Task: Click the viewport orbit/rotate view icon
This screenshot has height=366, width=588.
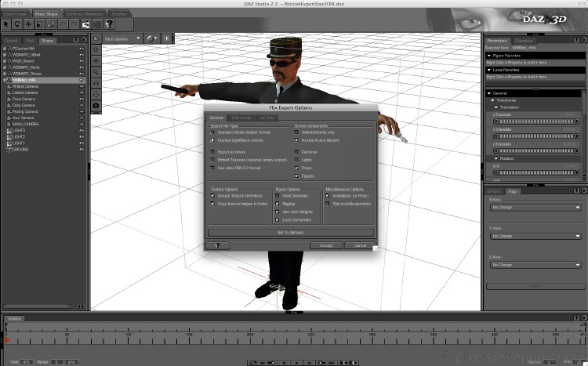Action: (96, 49)
